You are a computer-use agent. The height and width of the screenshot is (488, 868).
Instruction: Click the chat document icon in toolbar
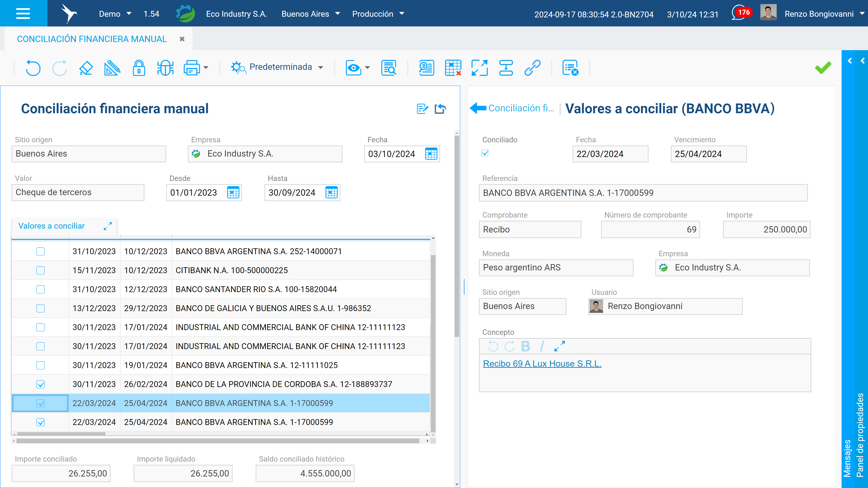[x=426, y=68]
